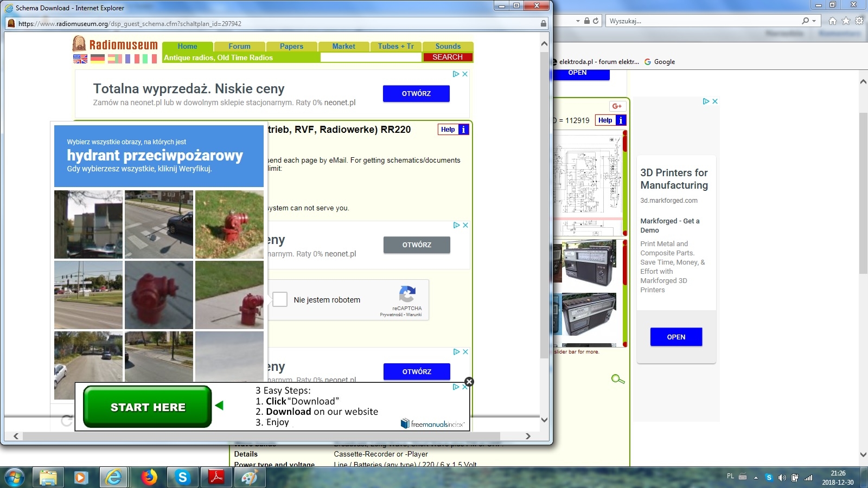
Task: Launch Windows Media Player from taskbar
Action: coord(81,477)
